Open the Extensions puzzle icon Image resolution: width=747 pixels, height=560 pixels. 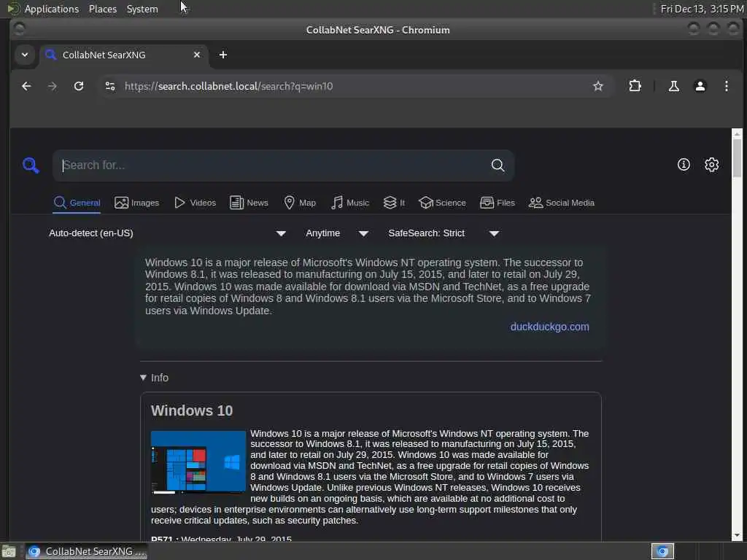(635, 86)
